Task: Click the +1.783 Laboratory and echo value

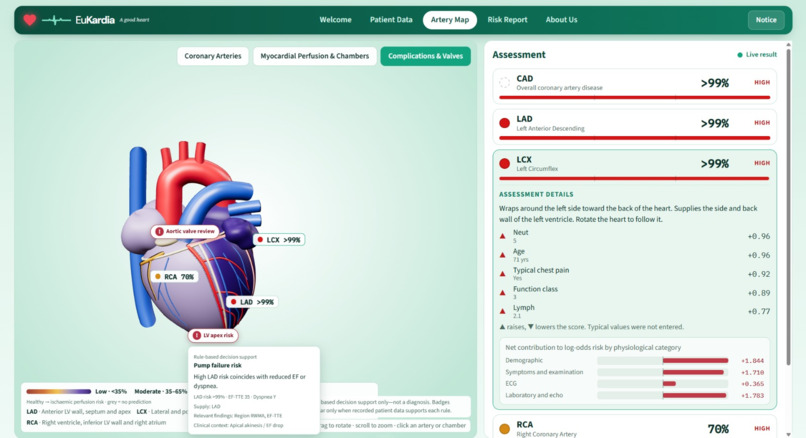Action: coord(753,395)
